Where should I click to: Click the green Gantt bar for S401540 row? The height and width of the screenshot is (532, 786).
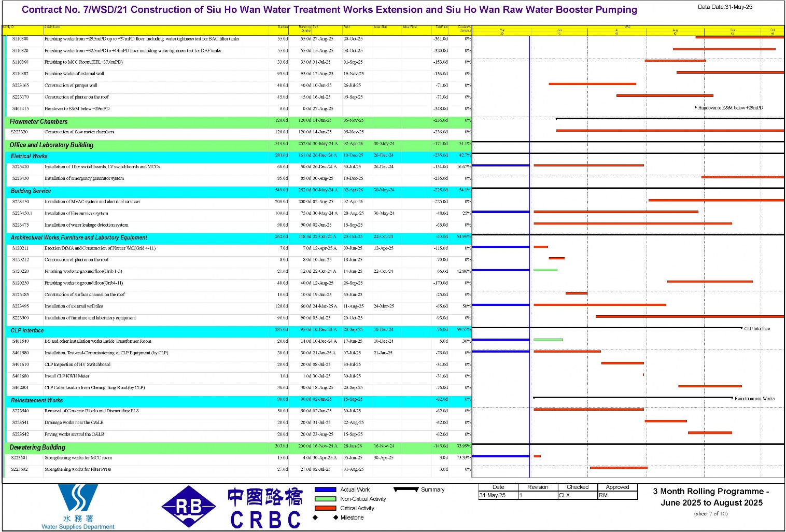(x=548, y=340)
